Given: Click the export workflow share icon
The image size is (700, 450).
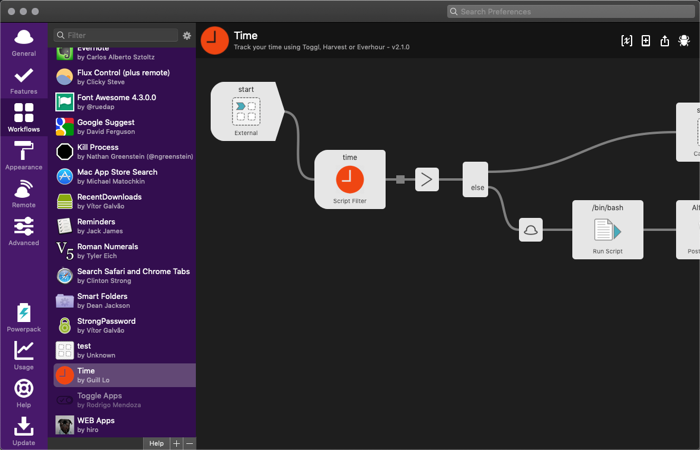Looking at the screenshot, I should pos(665,41).
